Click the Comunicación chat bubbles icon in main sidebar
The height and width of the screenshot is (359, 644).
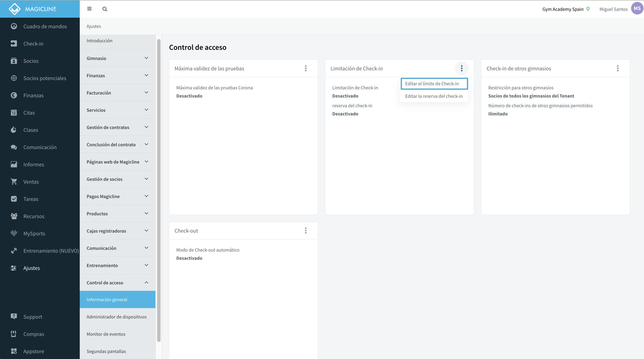14,147
